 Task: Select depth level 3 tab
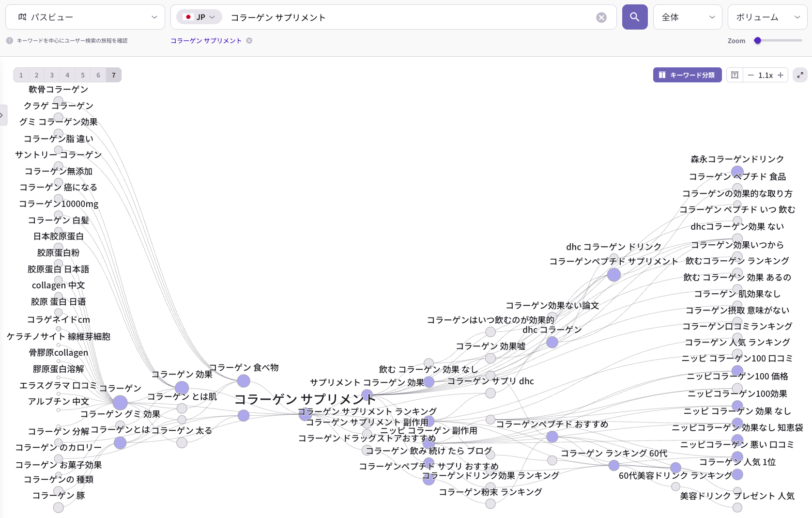52,75
